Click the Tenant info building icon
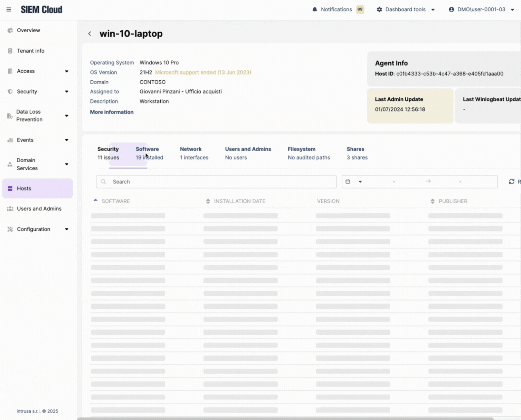This screenshot has width=521, height=420. [x=10, y=51]
